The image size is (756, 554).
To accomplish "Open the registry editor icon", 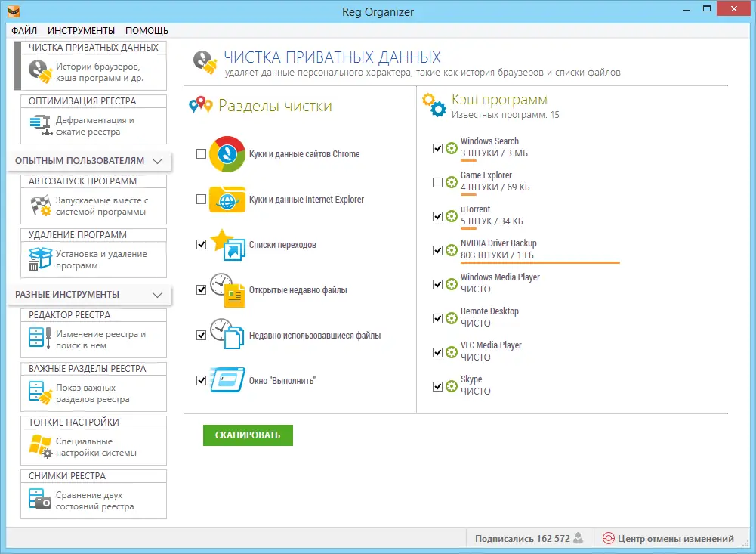I will pyautogui.click(x=39, y=337).
